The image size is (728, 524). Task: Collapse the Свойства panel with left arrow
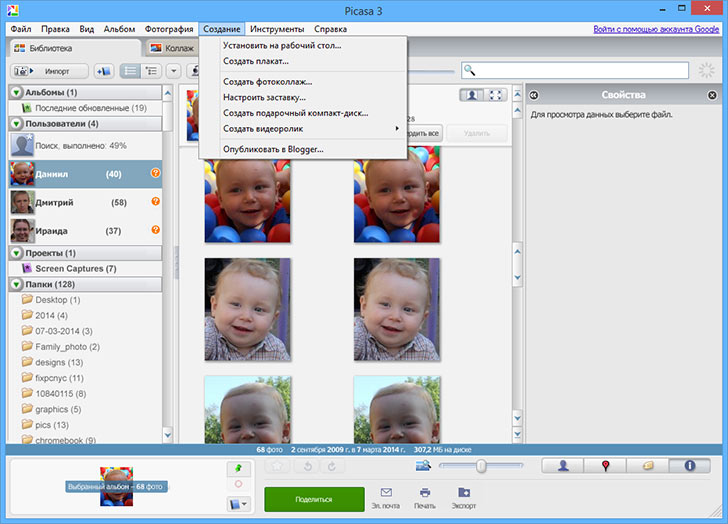534,95
